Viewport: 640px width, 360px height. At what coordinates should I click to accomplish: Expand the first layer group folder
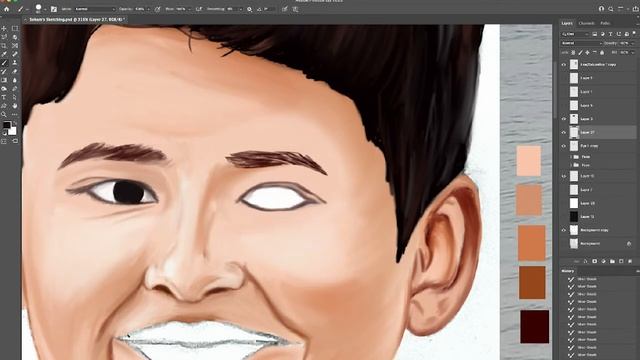click(x=571, y=157)
